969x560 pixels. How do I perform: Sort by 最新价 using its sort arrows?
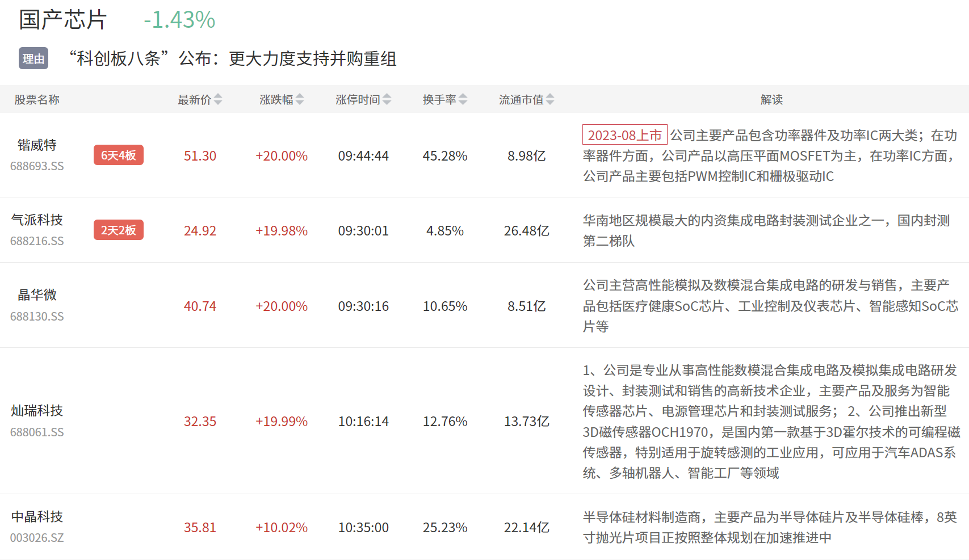(218, 99)
